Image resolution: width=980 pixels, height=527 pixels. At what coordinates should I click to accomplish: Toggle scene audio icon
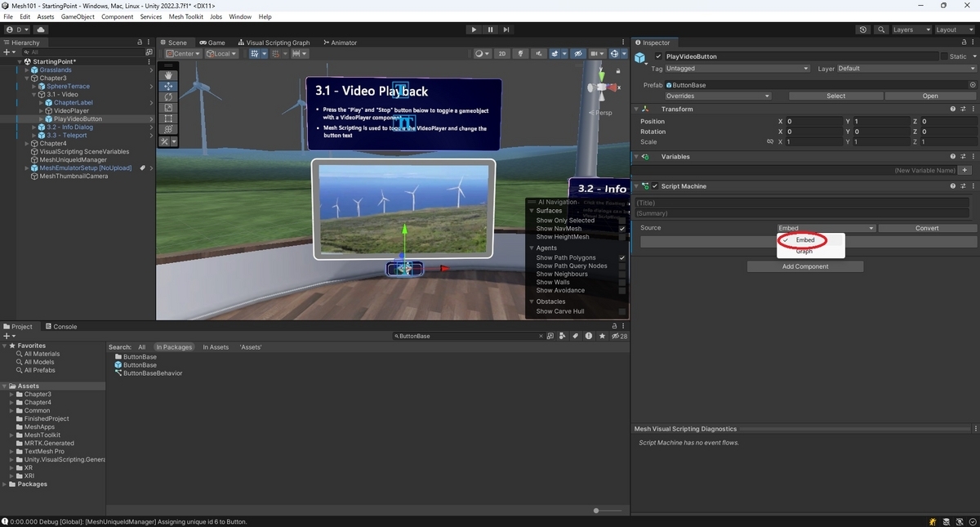pos(540,54)
